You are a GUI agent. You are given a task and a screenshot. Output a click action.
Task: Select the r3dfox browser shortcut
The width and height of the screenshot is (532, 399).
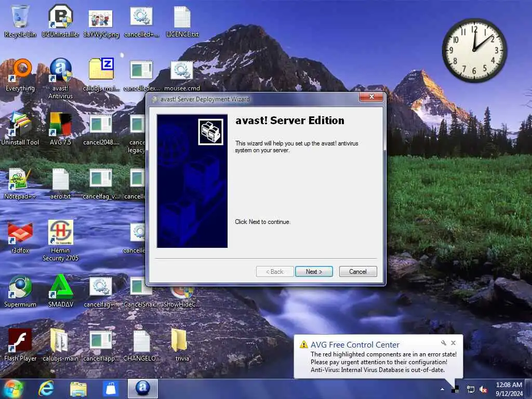20,237
